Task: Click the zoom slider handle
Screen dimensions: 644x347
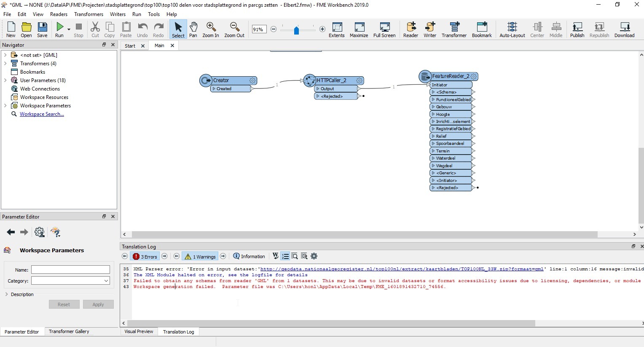Action: tap(296, 30)
